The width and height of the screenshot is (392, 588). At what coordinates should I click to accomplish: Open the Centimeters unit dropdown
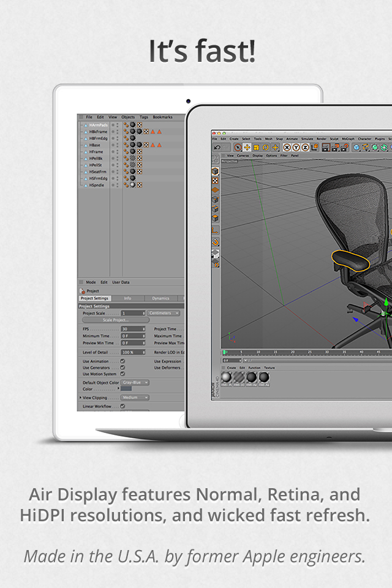[163, 313]
